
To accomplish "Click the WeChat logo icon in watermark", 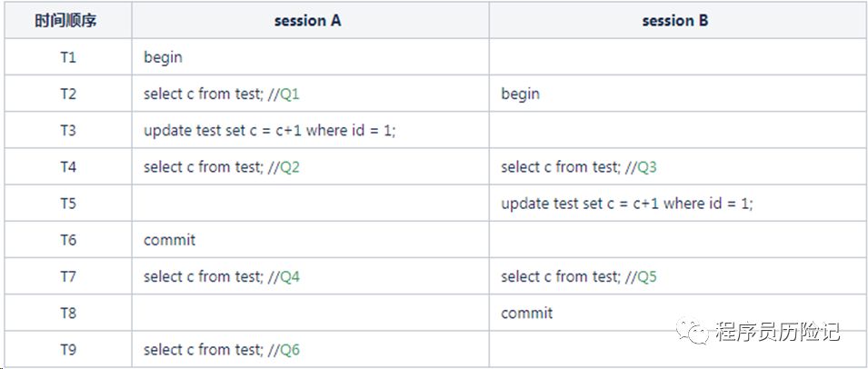I will pyautogui.click(x=696, y=331).
